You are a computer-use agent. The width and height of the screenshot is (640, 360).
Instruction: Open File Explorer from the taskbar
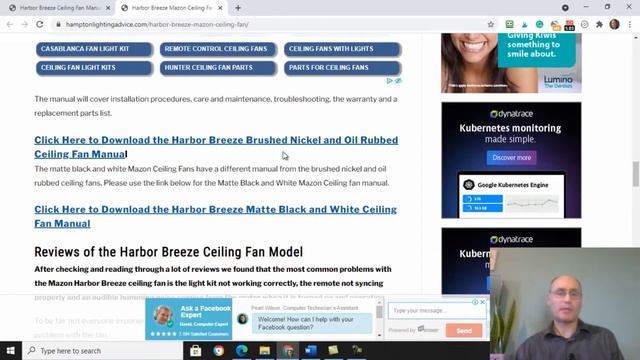click(x=264, y=351)
